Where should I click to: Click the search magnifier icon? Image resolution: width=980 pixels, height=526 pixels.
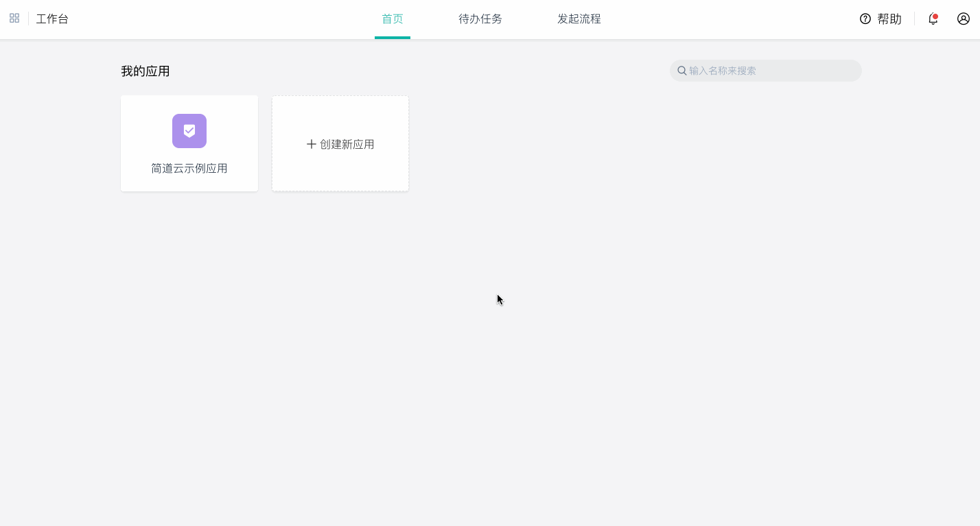click(x=681, y=70)
